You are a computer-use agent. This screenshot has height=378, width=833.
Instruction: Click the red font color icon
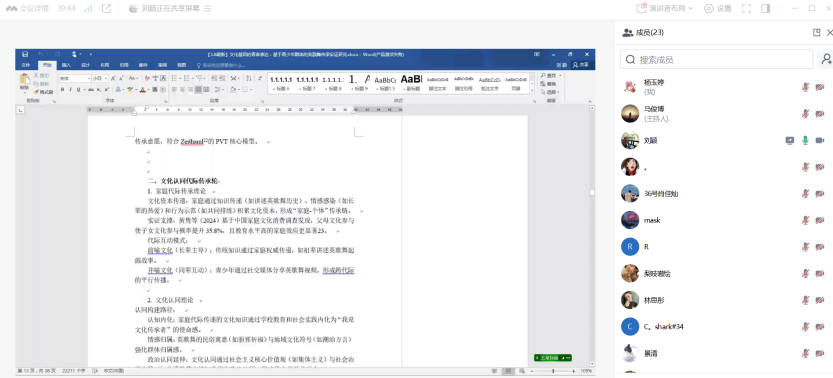[x=142, y=90]
